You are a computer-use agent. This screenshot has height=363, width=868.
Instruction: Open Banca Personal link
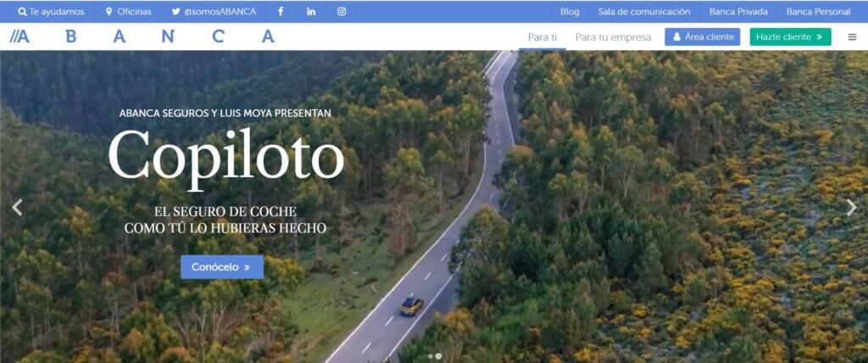coord(818,12)
